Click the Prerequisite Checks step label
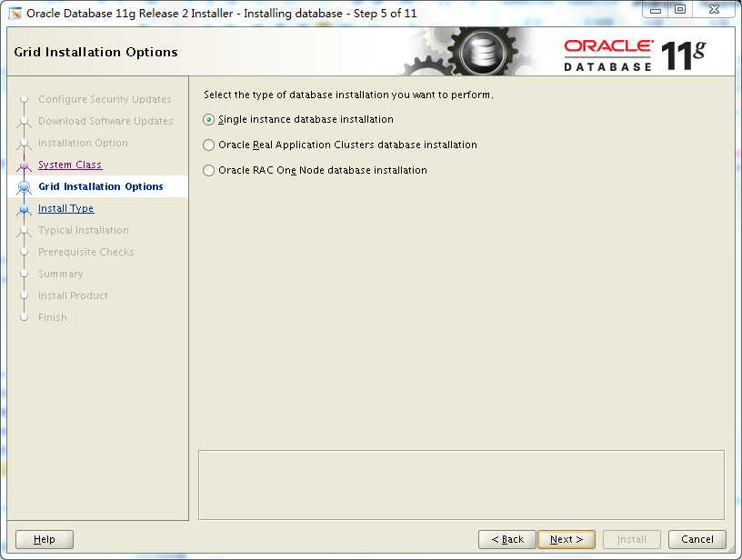The width and height of the screenshot is (742, 560). 86,252
